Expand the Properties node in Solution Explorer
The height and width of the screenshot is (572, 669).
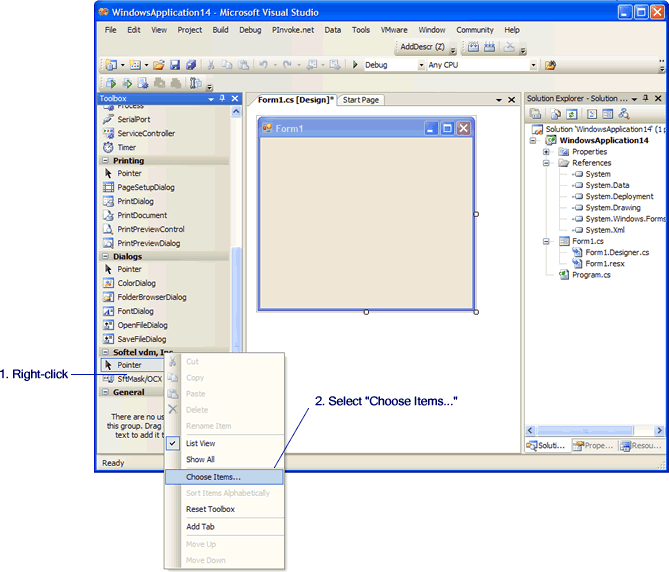[x=546, y=152]
